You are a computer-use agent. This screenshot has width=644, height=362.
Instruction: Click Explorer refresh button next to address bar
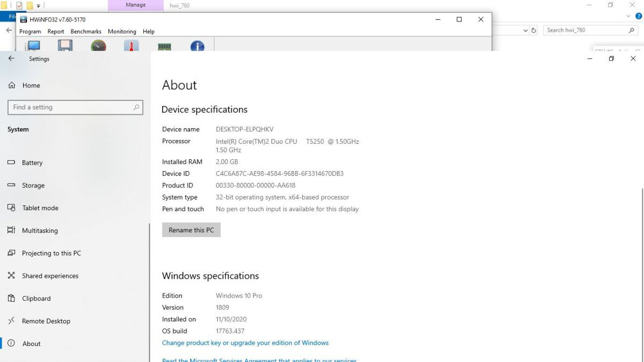[533, 31]
